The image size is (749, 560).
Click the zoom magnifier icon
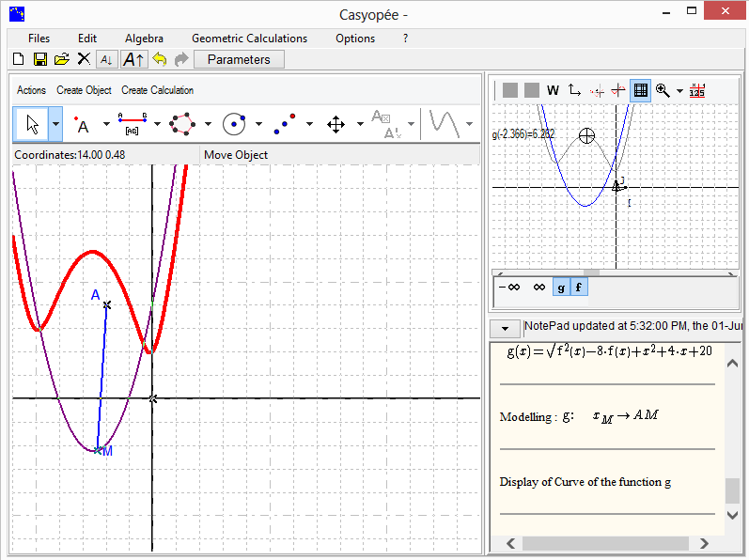point(663,90)
